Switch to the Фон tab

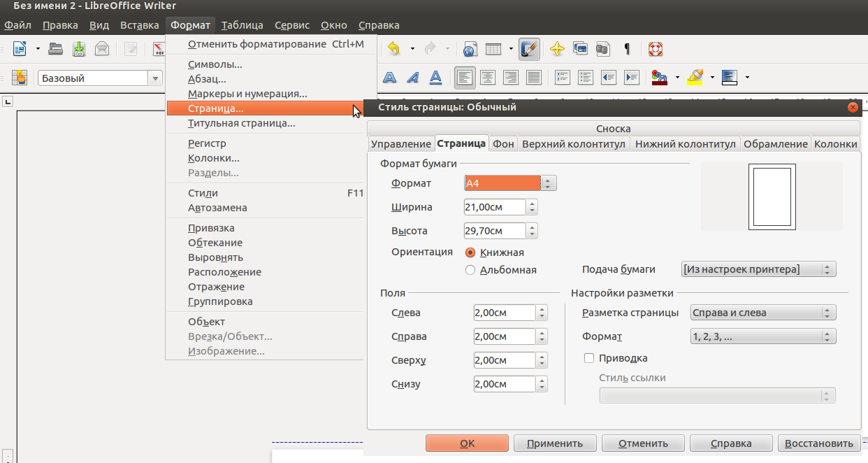coord(503,143)
